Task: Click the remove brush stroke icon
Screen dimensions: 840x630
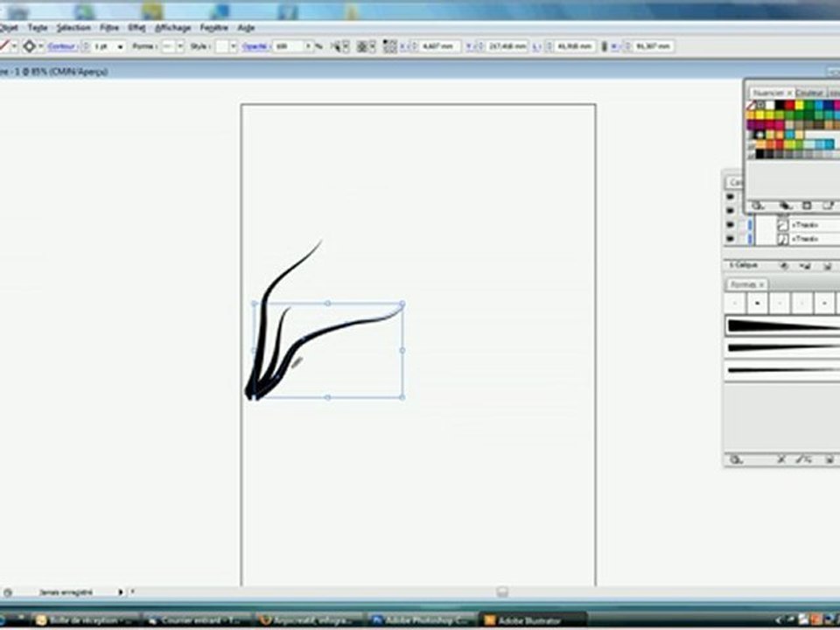Action: pyautogui.click(x=781, y=459)
